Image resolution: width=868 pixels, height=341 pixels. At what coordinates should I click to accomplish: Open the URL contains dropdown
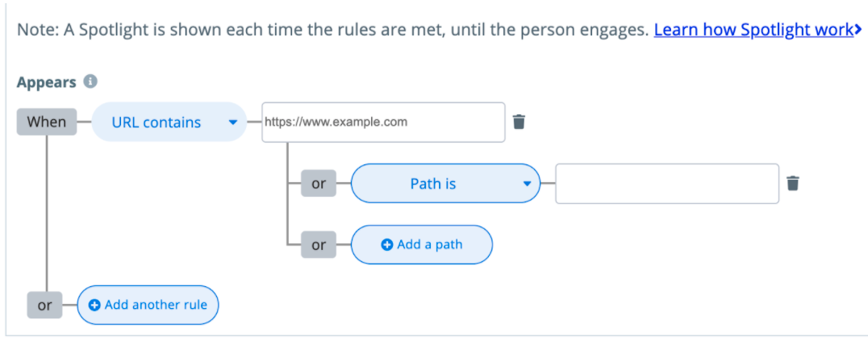coord(169,122)
